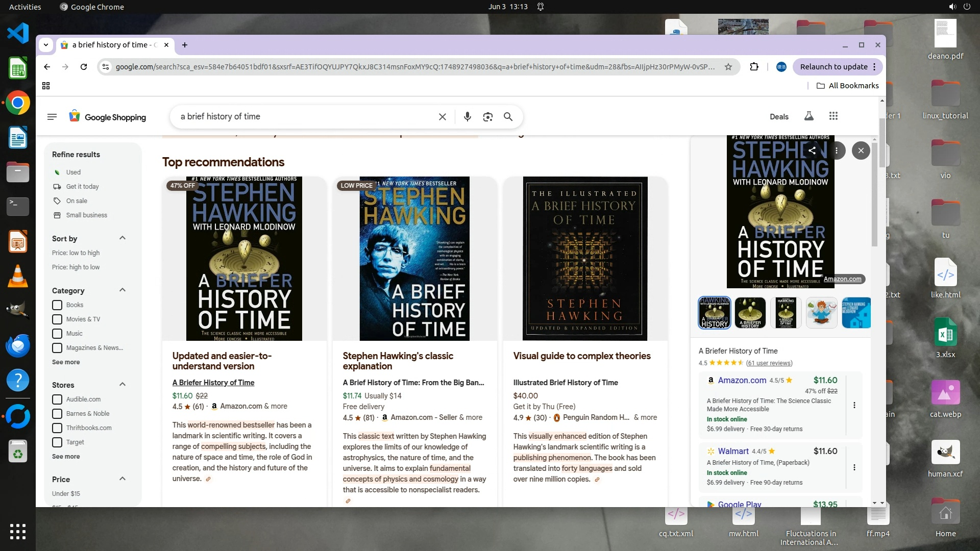Collapse the Sort by section
Image resolution: width=980 pixels, height=551 pixels.
point(122,238)
